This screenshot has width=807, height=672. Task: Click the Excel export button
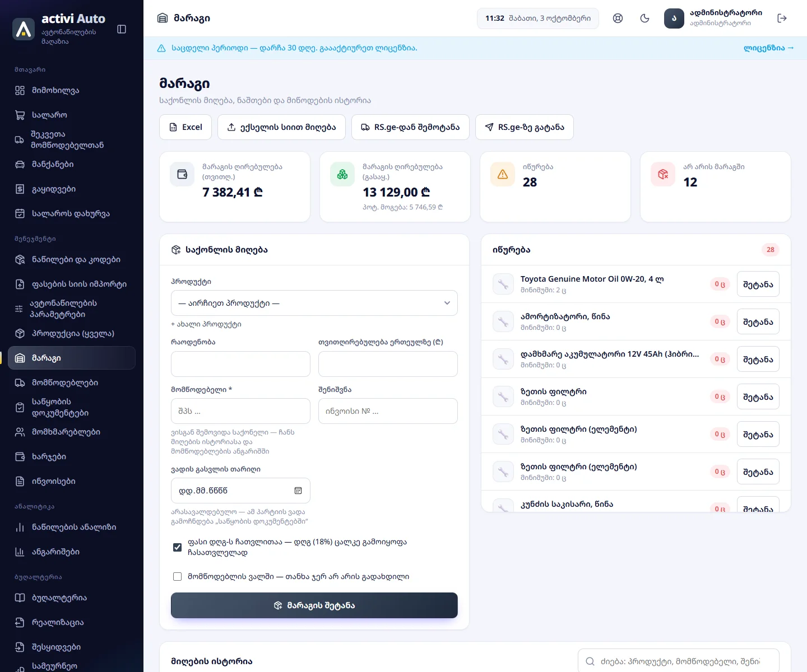[x=185, y=127]
